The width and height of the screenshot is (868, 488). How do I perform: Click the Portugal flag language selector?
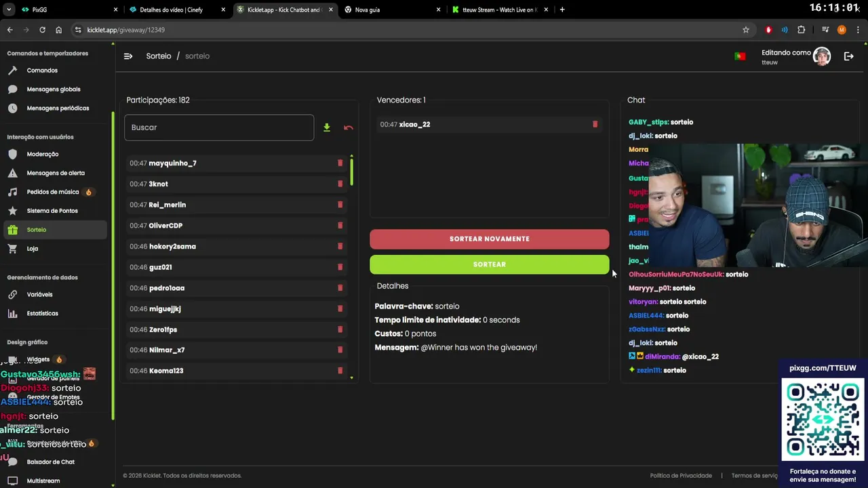[x=740, y=56]
